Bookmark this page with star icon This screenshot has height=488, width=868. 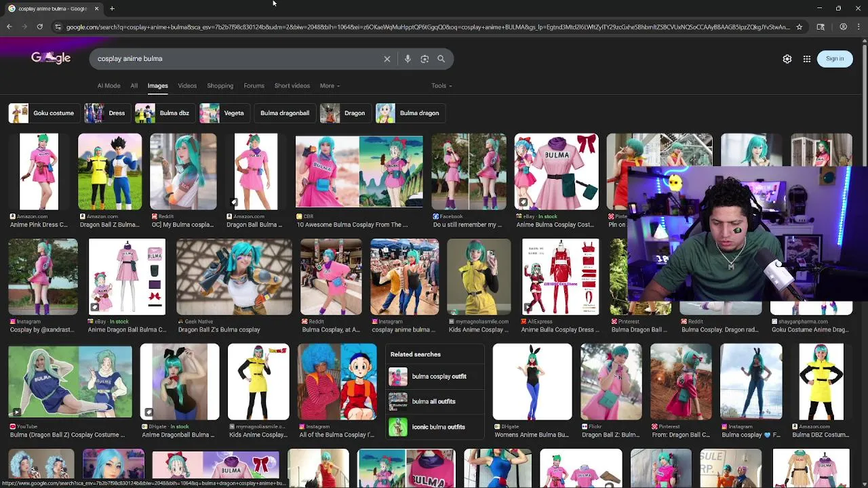click(800, 27)
